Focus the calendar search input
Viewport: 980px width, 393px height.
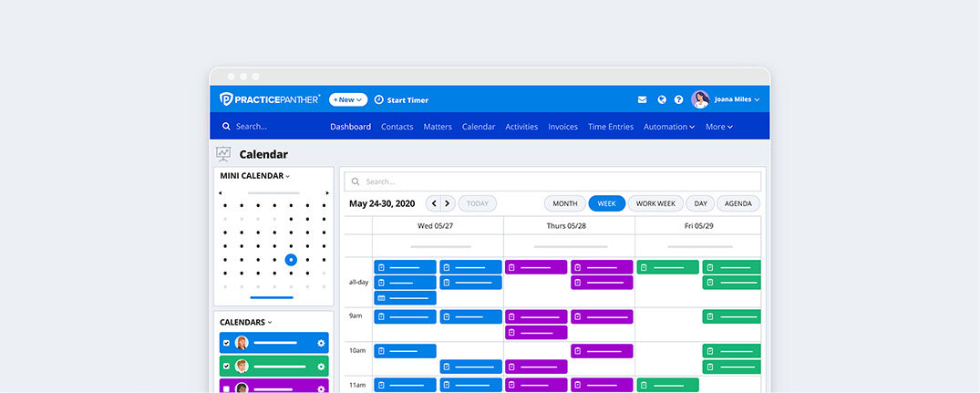[x=552, y=181]
